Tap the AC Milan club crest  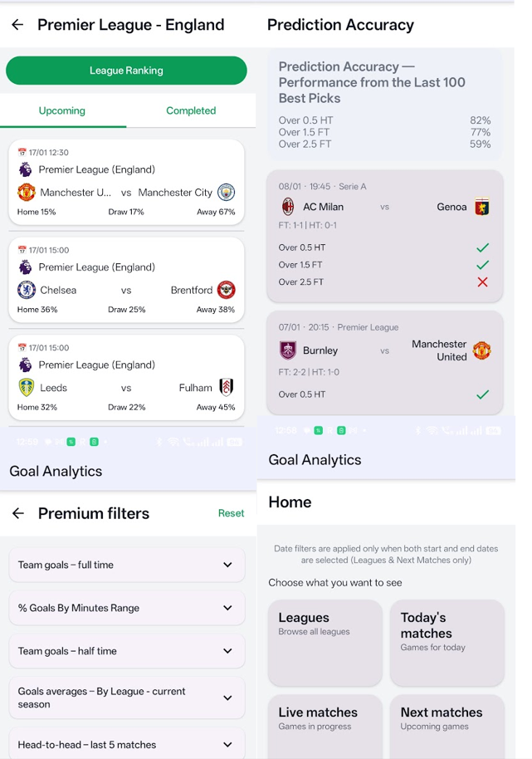pyautogui.click(x=288, y=207)
